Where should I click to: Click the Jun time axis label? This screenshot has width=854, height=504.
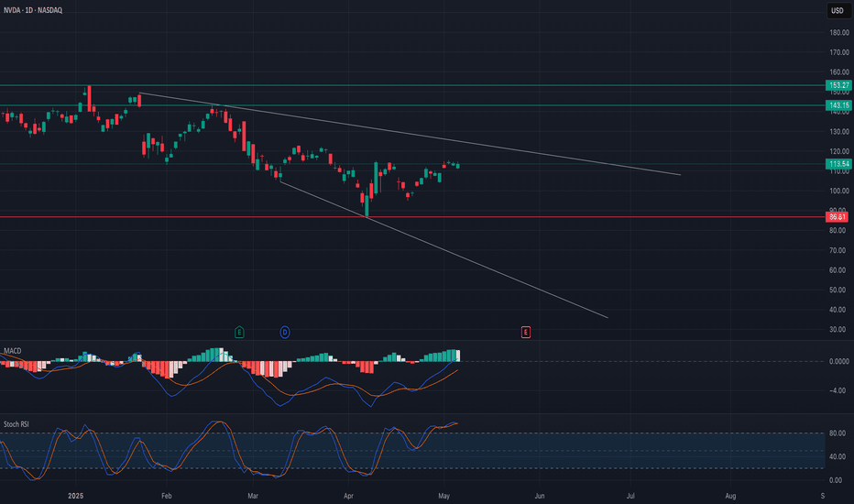coord(540,496)
